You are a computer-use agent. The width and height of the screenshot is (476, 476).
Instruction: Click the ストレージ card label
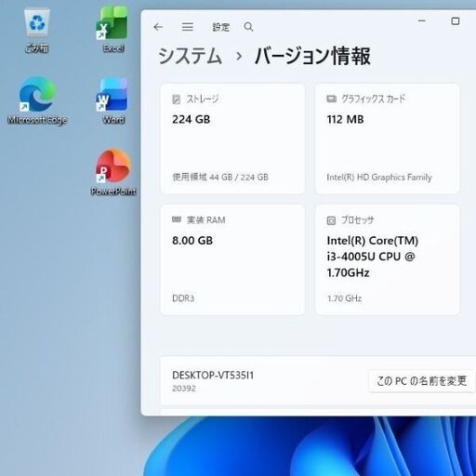[203, 99]
